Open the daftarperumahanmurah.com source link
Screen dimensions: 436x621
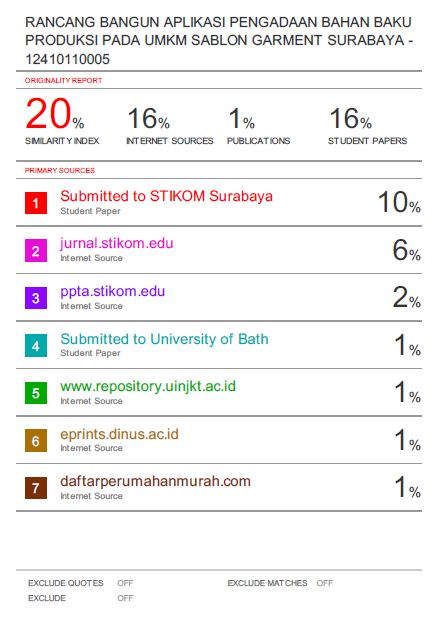(155, 481)
